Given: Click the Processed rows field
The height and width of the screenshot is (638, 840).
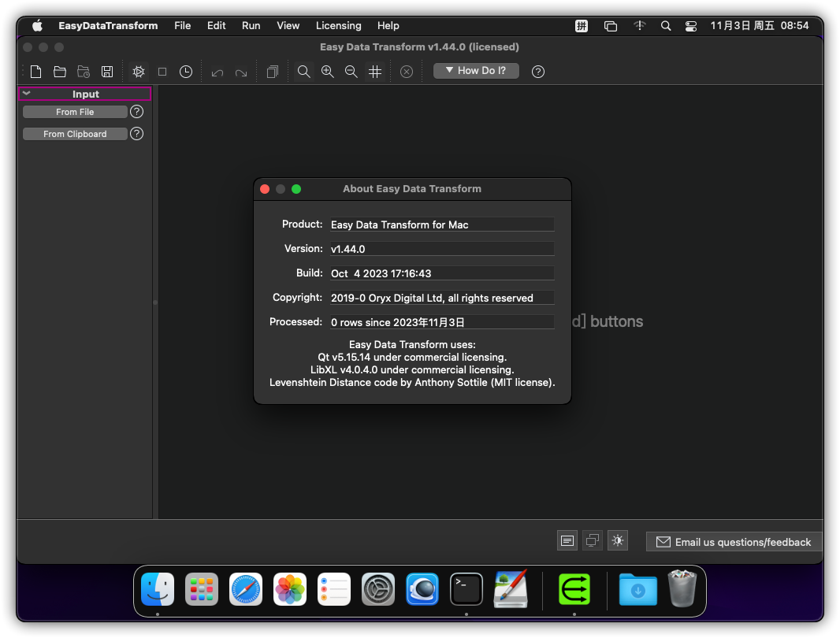Looking at the screenshot, I should 442,322.
